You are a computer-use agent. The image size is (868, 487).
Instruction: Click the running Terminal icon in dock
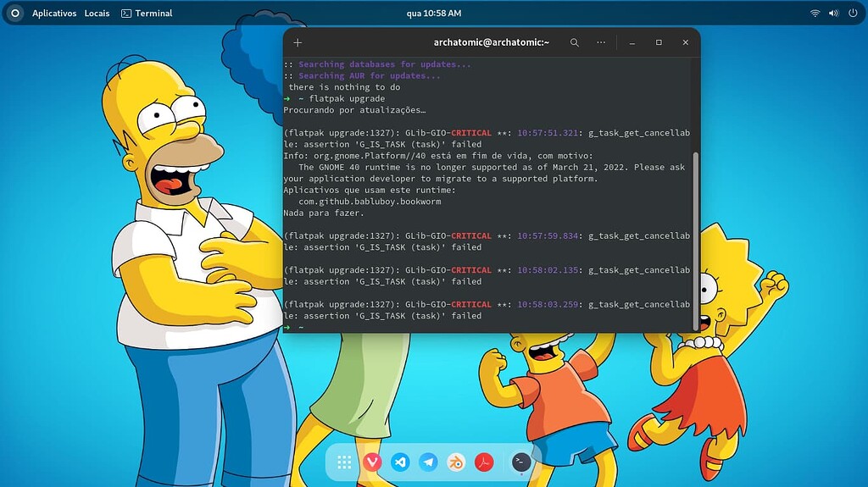point(521,462)
